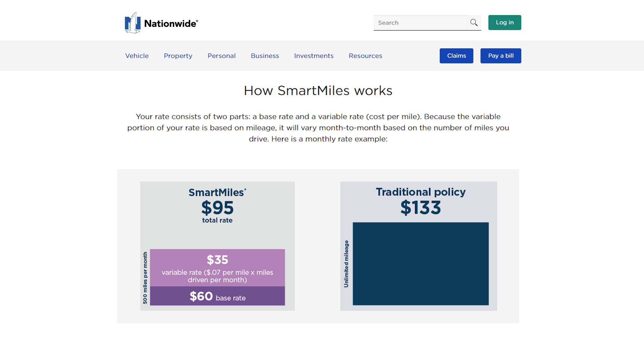Click the magnifying glass search icon
The width and height of the screenshot is (644, 340).
click(474, 23)
